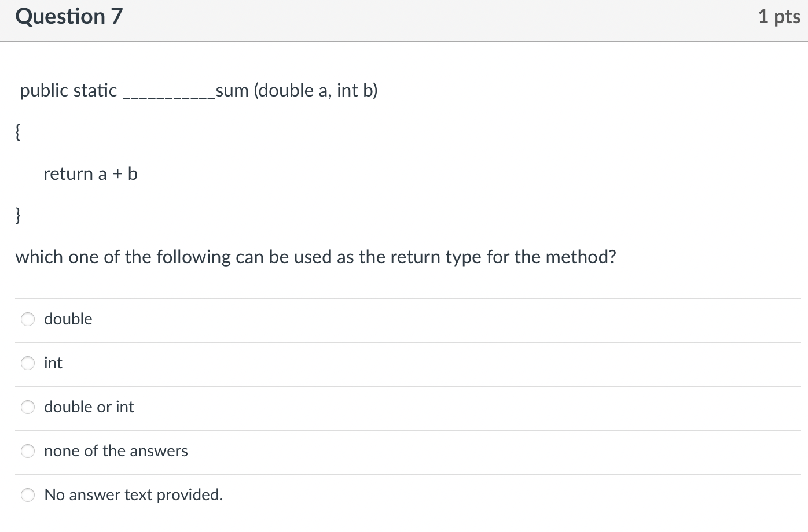Click the 'none of the answers' label text
Screen dimensions: 808x532
pyautogui.click(x=116, y=451)
